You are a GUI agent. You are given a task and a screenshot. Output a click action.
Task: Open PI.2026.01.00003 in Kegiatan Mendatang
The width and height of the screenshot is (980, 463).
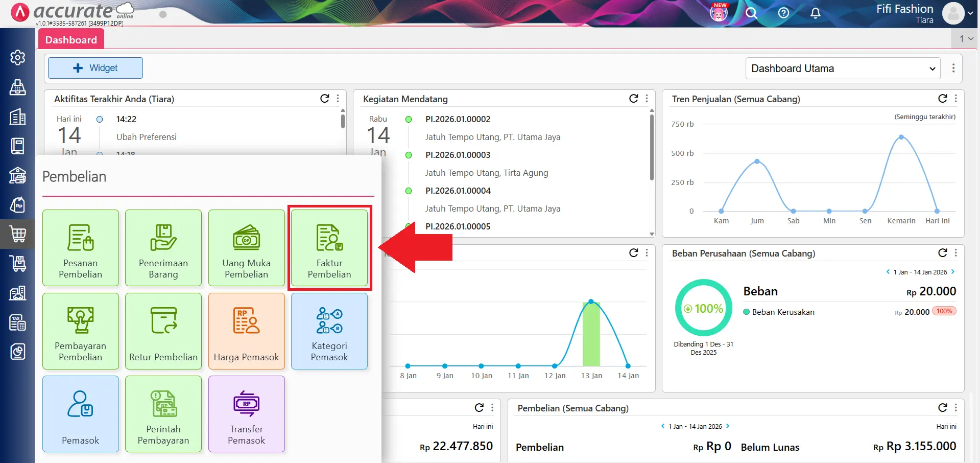(x=458, y=155)
